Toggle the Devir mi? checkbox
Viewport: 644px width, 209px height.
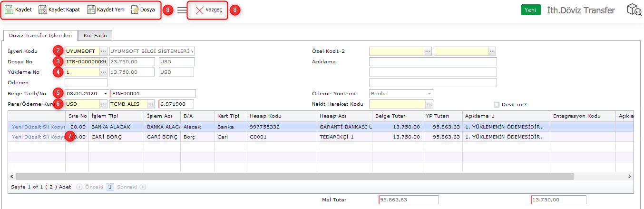(x=497, y=105)
